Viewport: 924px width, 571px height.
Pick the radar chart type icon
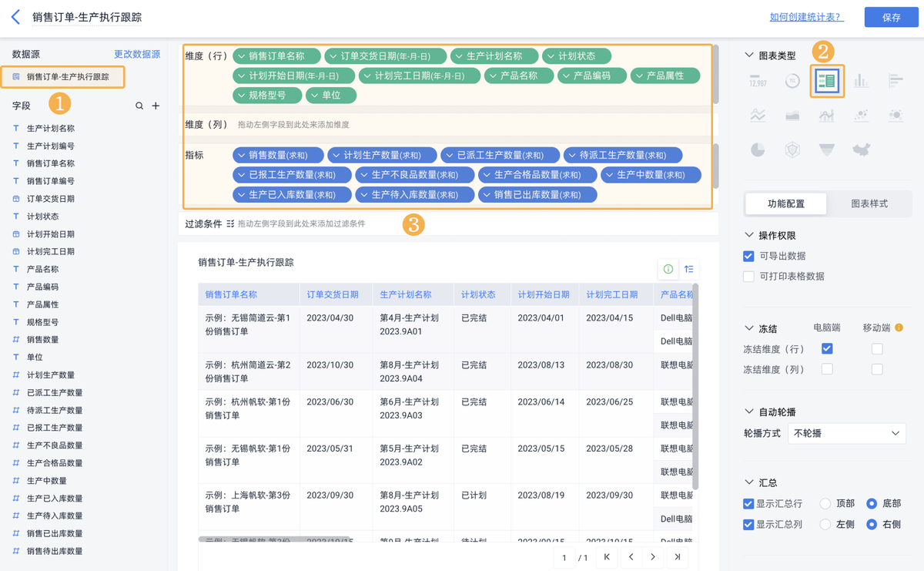792,150
